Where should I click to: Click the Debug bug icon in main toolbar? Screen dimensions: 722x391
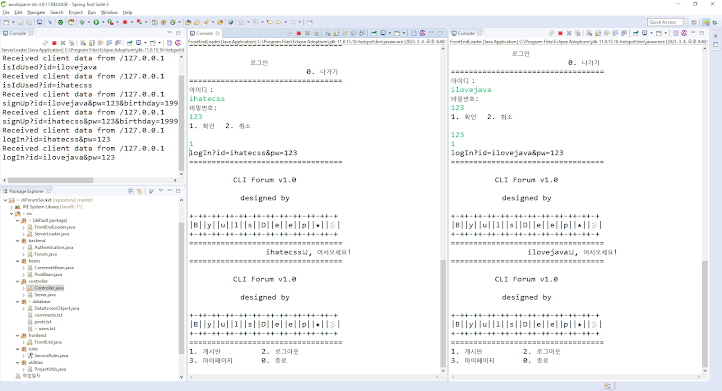pos(82,22)
